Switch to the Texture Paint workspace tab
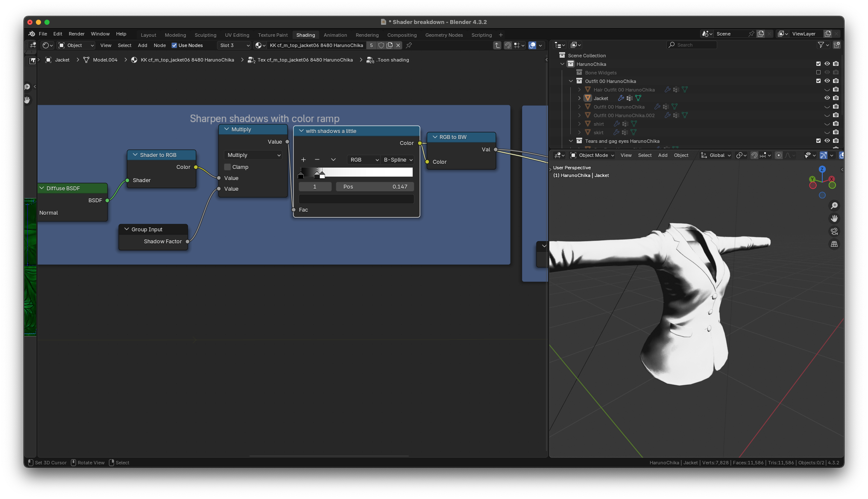868x499 pixels. coord(273,35)
